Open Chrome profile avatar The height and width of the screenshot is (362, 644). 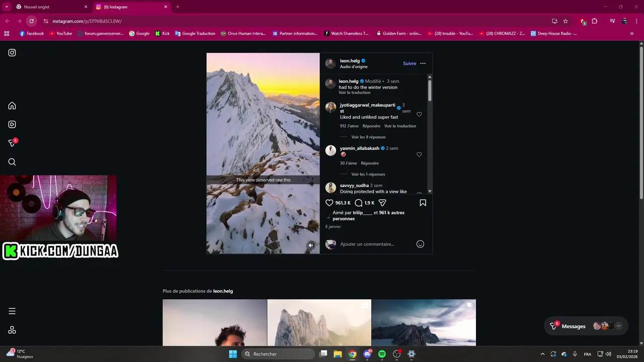pos(624,21)
